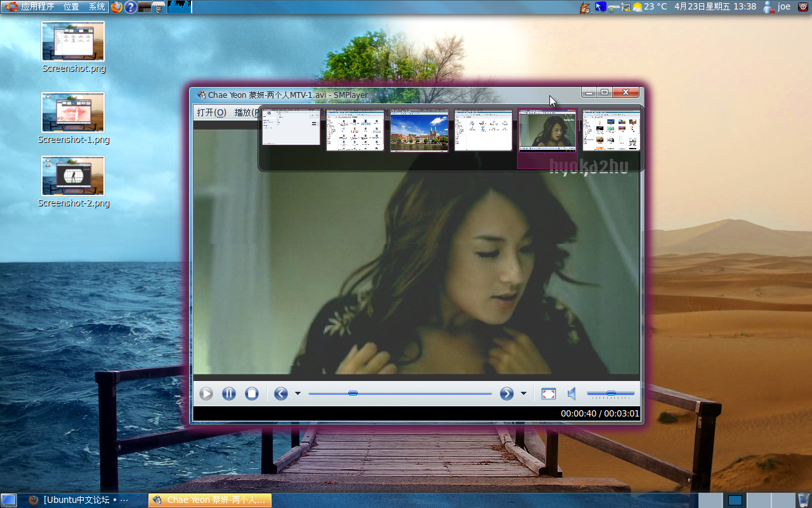Rewind with the left arrow button

pyautogui.click(x=281, y=394)
